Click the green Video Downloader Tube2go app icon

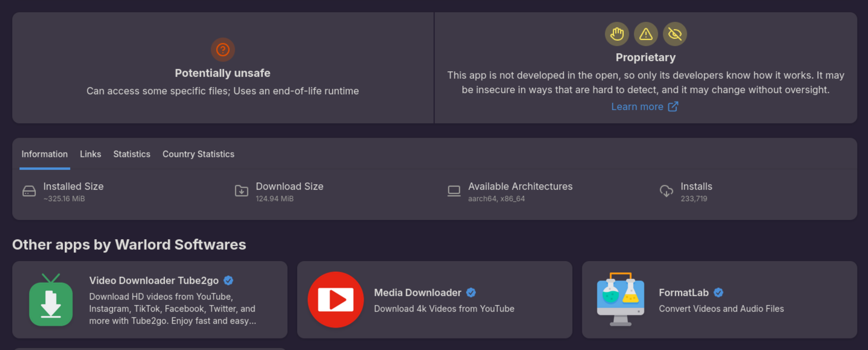pos(51,300)
